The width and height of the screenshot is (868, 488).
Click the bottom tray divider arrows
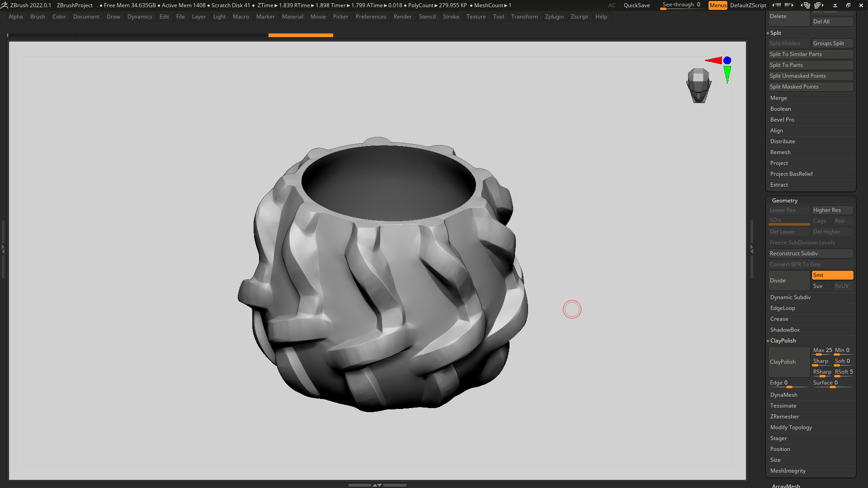pos(377,485)
